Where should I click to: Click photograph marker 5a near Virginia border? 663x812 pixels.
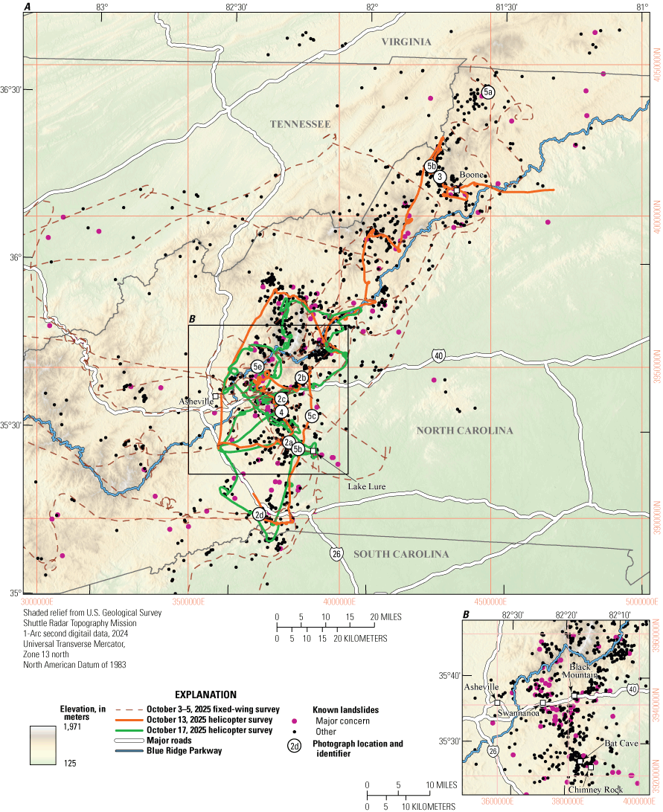tap(487, 92)
